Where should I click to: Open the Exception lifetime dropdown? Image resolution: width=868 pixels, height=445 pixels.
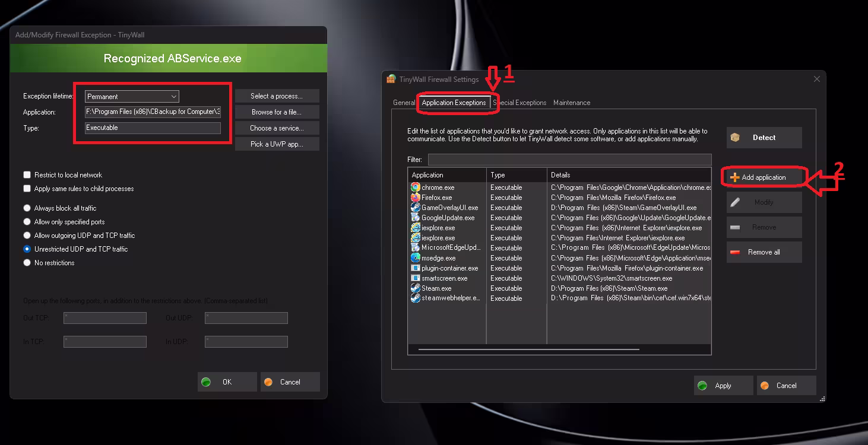132,97
